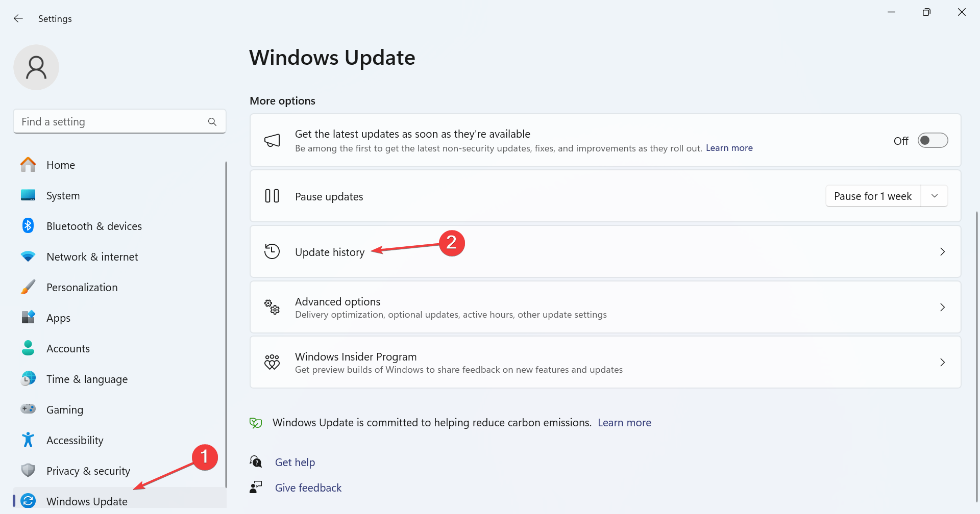Open Windows Insider Program text label
Screen dimensions: 980x514
point(356,357)
